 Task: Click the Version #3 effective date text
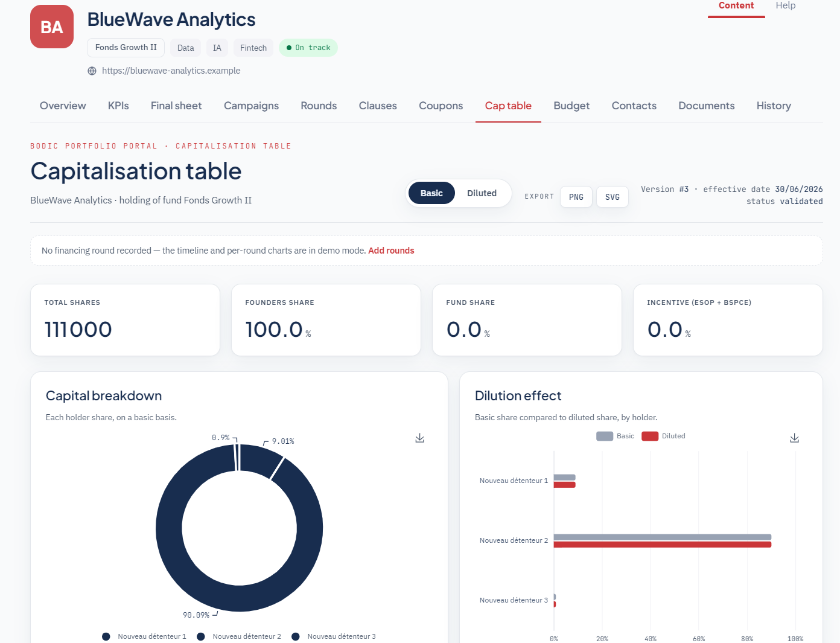[x=732, y=190]
